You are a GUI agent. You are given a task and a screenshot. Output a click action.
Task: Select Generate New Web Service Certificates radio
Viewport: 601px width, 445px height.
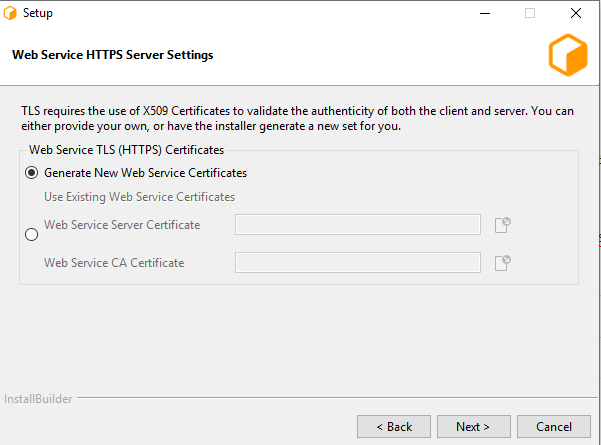tap(32, 173)
